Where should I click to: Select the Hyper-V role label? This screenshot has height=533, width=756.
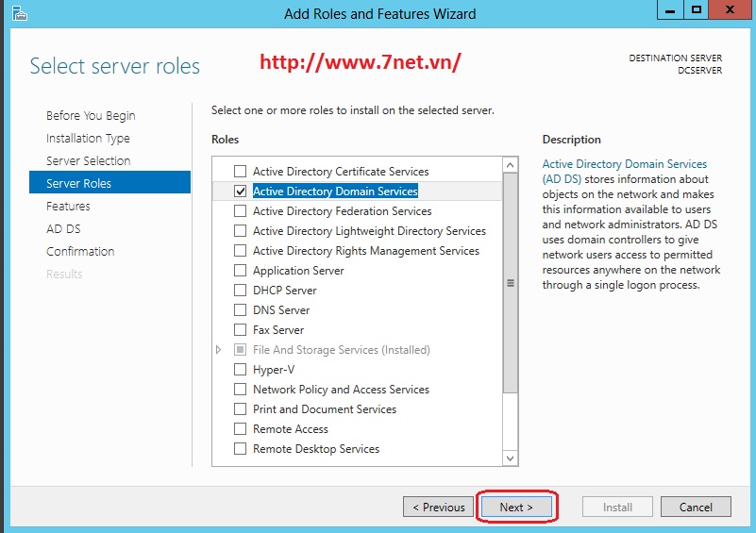pyautogui.click(x=274, y=370)
